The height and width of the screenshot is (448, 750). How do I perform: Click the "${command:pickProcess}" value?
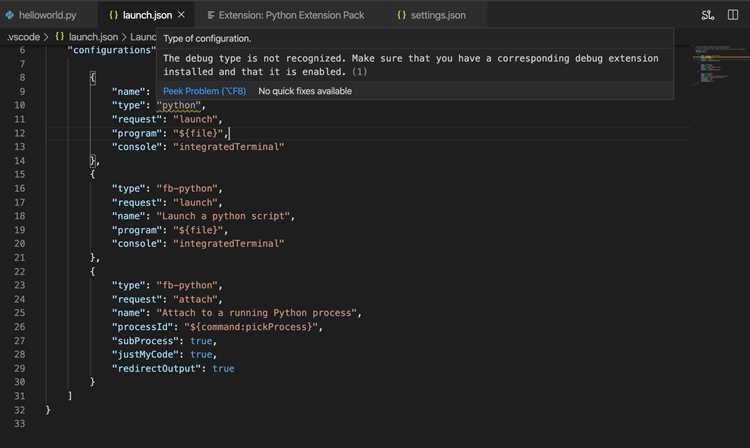pyautogui.click(x=251, y=327)
